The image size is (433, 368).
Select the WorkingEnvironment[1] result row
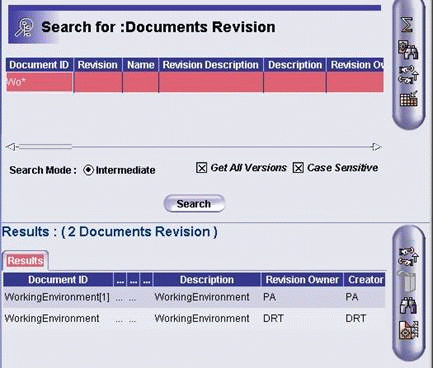point(194,297)
